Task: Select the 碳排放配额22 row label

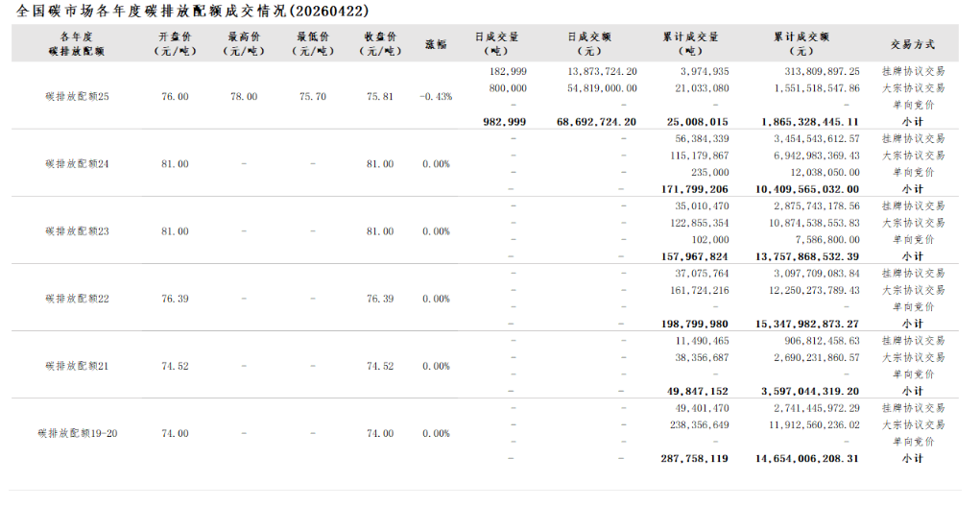Action: click(x=77, y=299)
